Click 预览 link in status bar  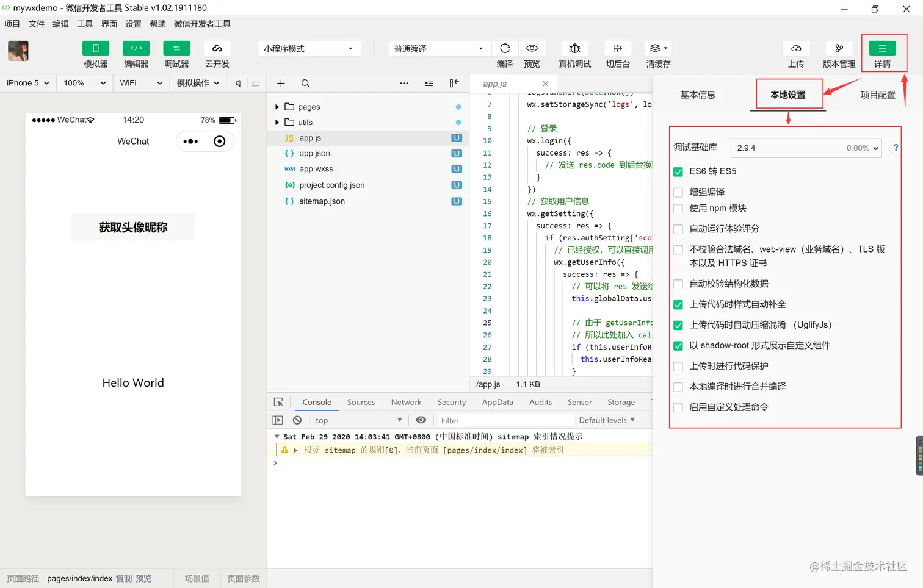pos(143,578)
